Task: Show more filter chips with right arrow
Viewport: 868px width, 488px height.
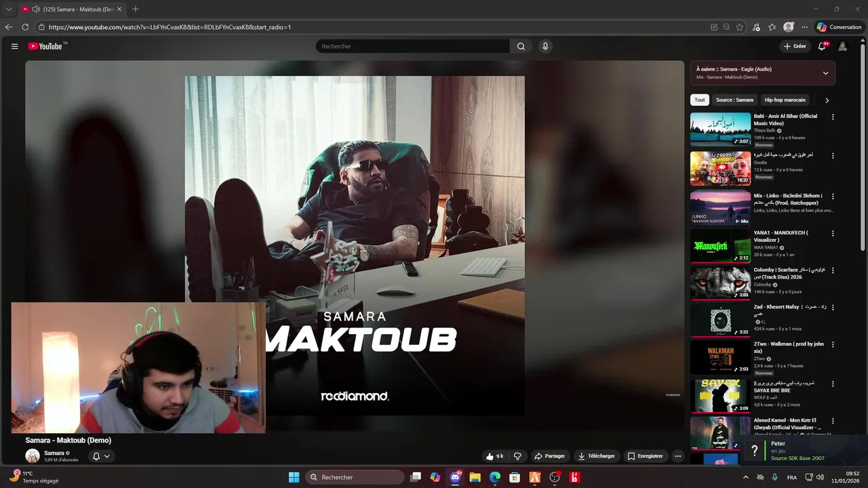Action: [x=827, y=100]
